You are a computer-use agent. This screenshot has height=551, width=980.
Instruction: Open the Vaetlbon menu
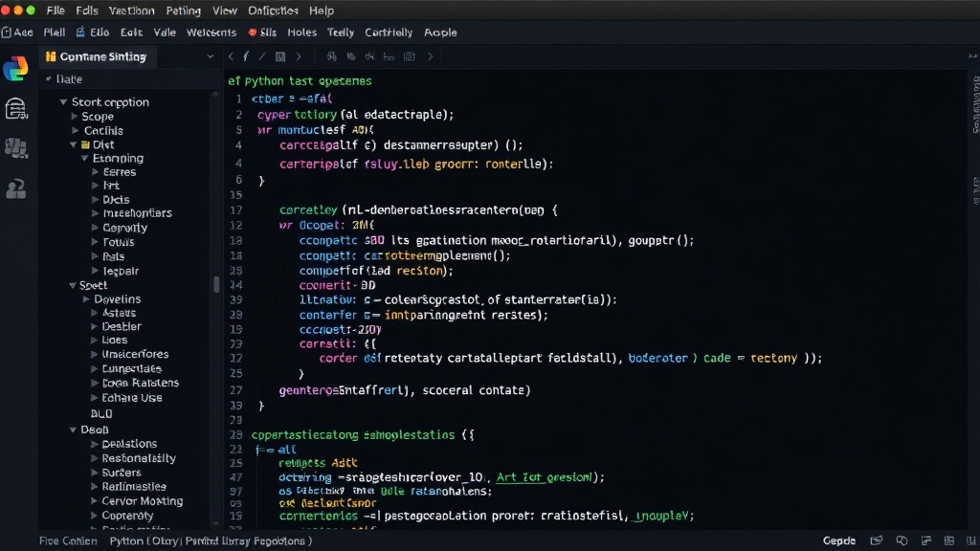[x=131, y=11]
